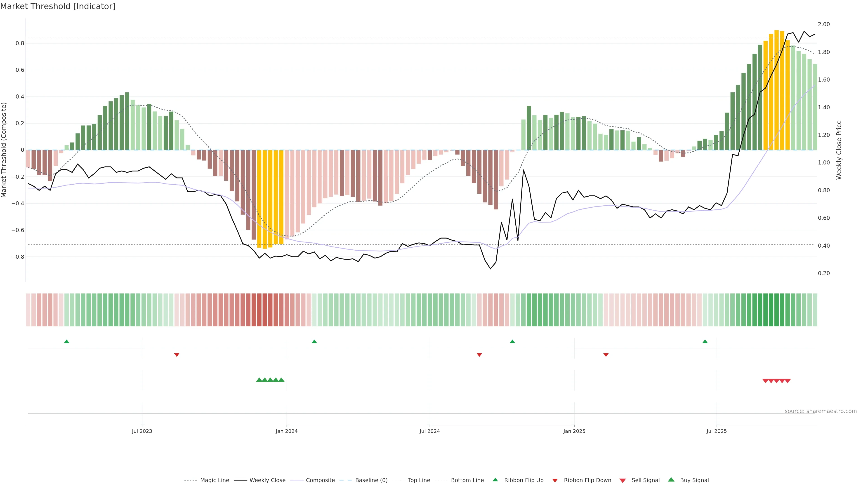Click the first green ribbon flip up marker
868x488 pixels.
coord(67,342)
